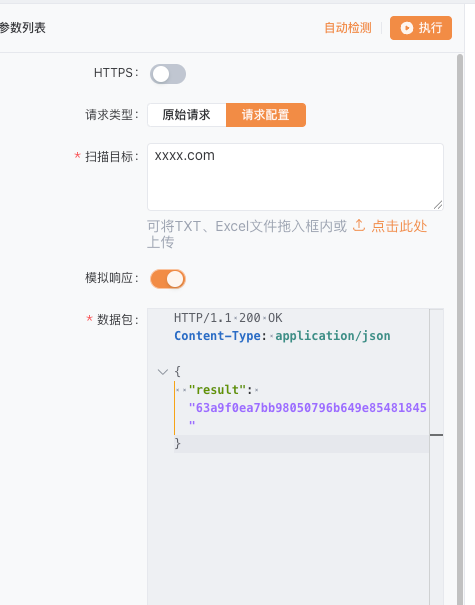Viewport: 475px width, 605px height.
Task: Toggle the HTTPS switch on
Action: click(168, 74)
